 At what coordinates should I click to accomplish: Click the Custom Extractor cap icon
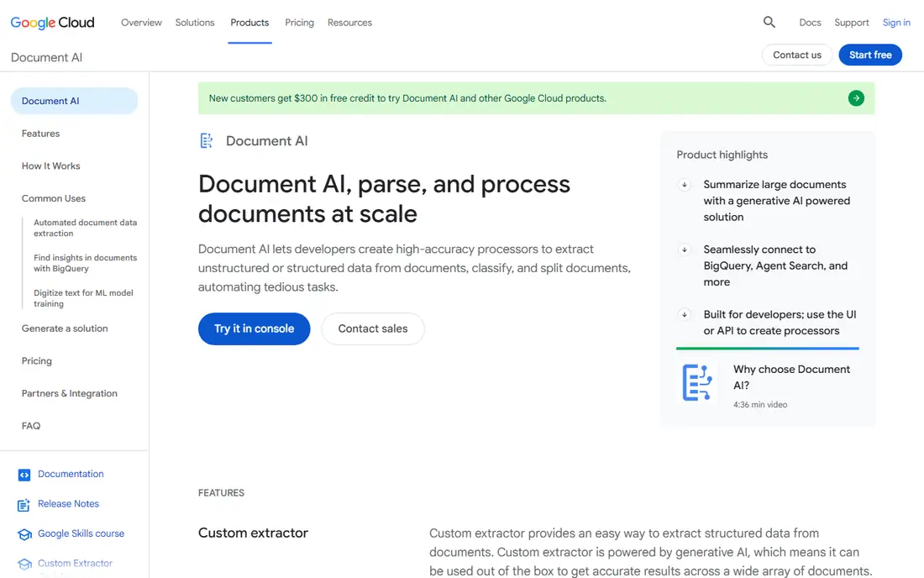24,564
